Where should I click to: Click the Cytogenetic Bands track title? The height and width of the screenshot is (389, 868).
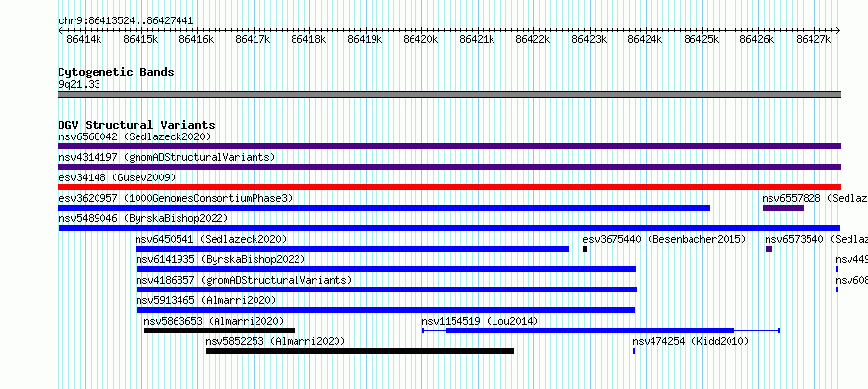116,72
